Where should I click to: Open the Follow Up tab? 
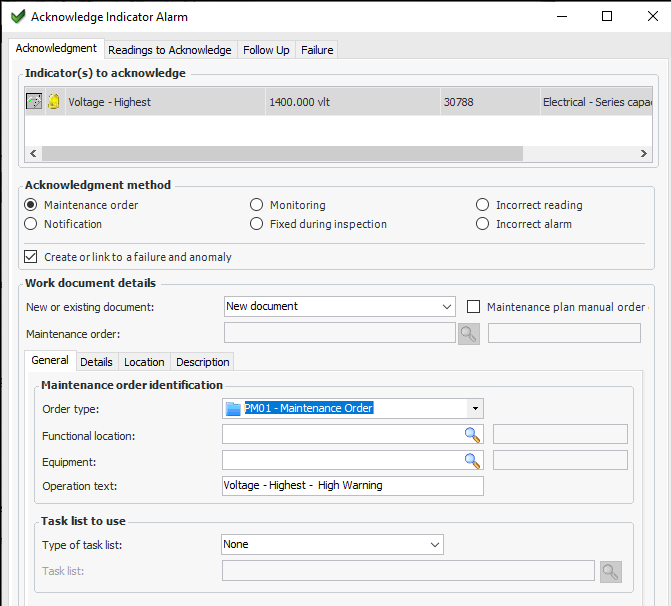point(266,50)
